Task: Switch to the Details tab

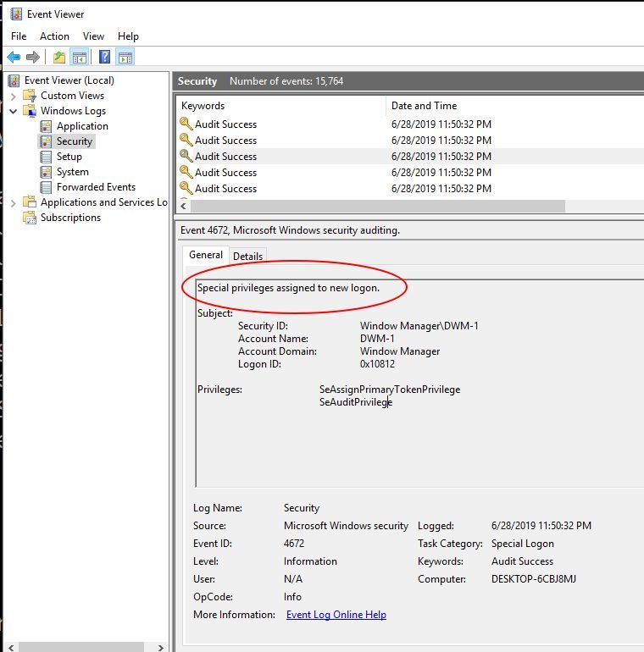Action: point(247,256)
